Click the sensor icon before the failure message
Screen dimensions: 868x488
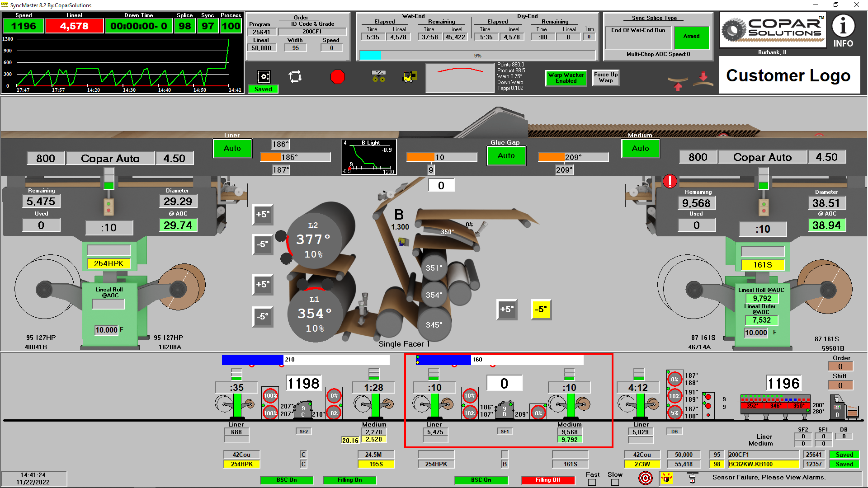(692, 478)
